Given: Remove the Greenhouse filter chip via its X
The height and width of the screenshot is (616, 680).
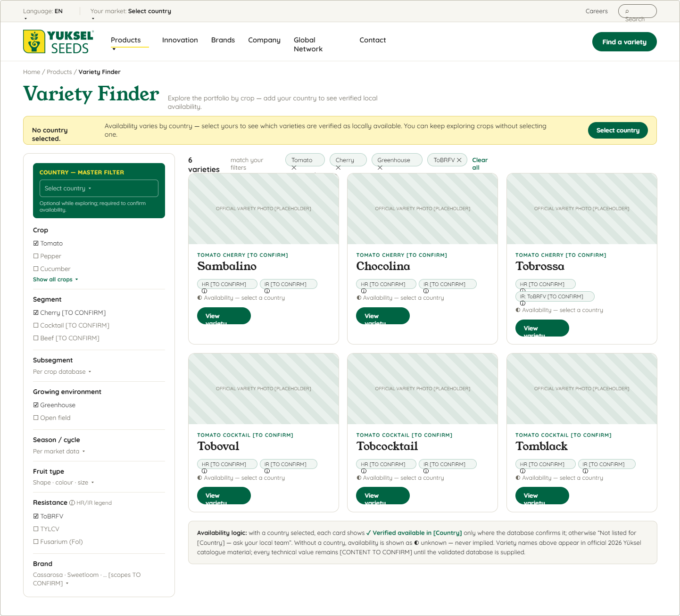Looking at the screenshot, I should coord(380,168).
